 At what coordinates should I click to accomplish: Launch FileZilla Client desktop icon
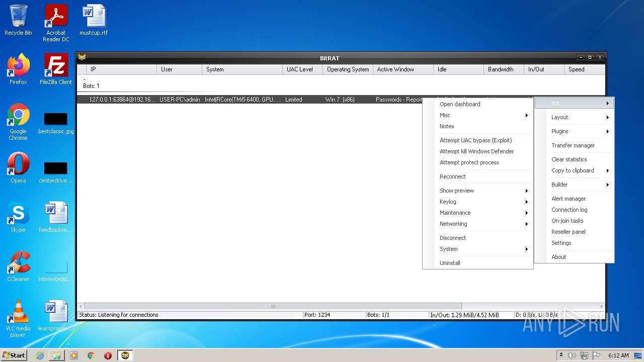(x=56, y=69)
